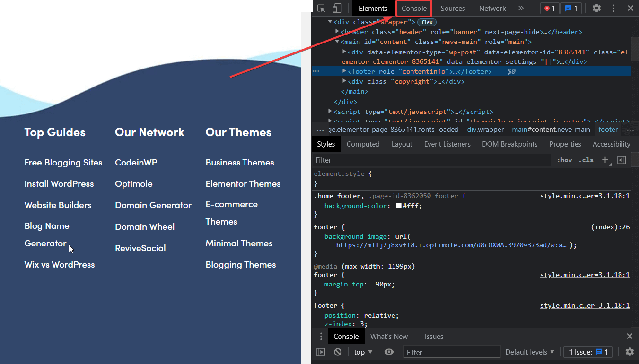This screenshot has height=364, width=639.
Task: Expand the copyright div in Elements tree
Action: 344,81
